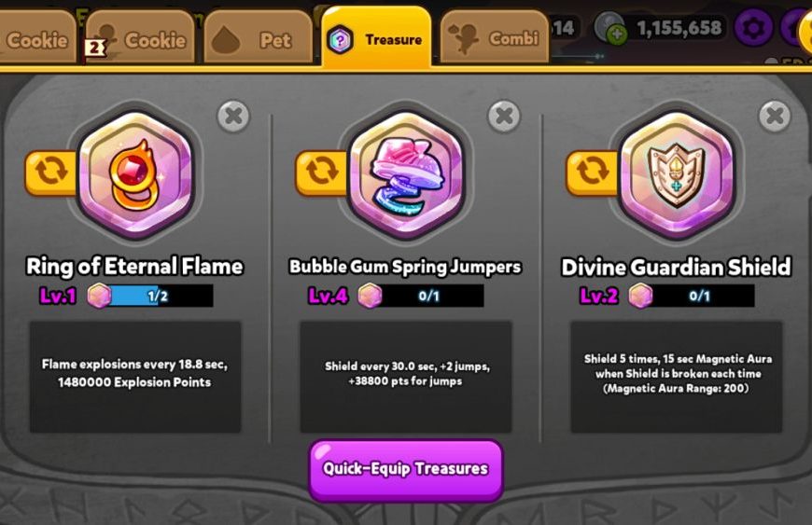The height and width of the screenshot is (525, 812).
Task: Unequip Bubble Gum Spring Jumpers with the X
Action: 504,116
